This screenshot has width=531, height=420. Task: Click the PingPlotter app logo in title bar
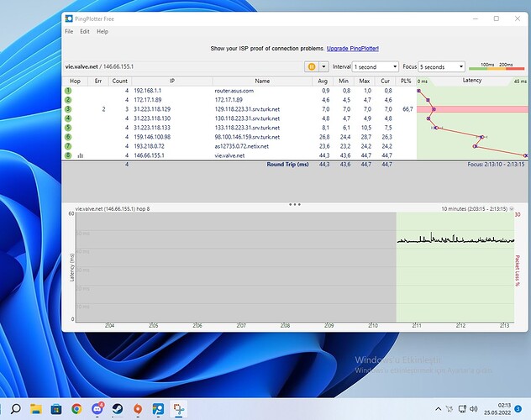69,18
